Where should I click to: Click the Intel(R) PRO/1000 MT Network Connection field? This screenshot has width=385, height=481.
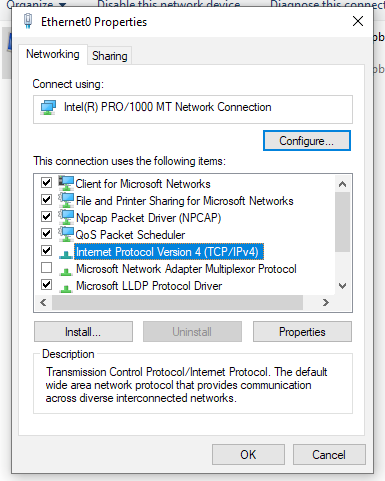click(x=193, y=109)
